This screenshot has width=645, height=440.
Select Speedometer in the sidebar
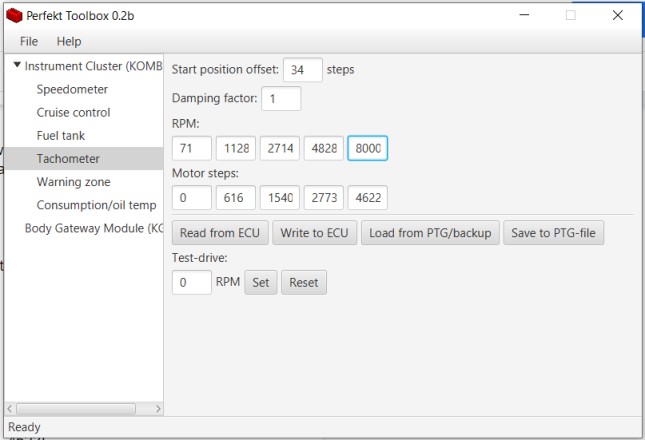click(73, 89)
